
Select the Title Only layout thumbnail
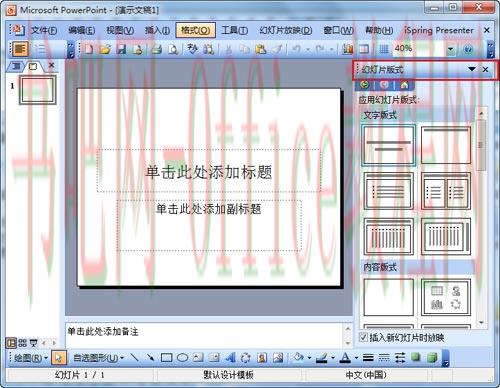(446, 145)
